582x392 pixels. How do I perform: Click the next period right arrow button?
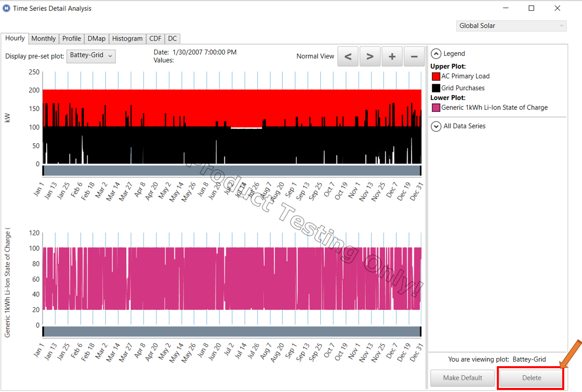click(x=370, y=56)
